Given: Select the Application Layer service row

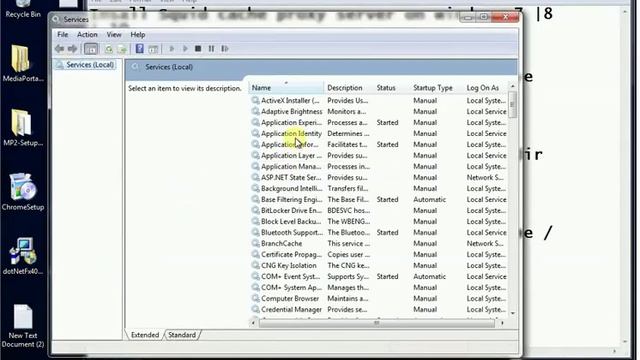Looking at the screenshot, I should 378,156.
